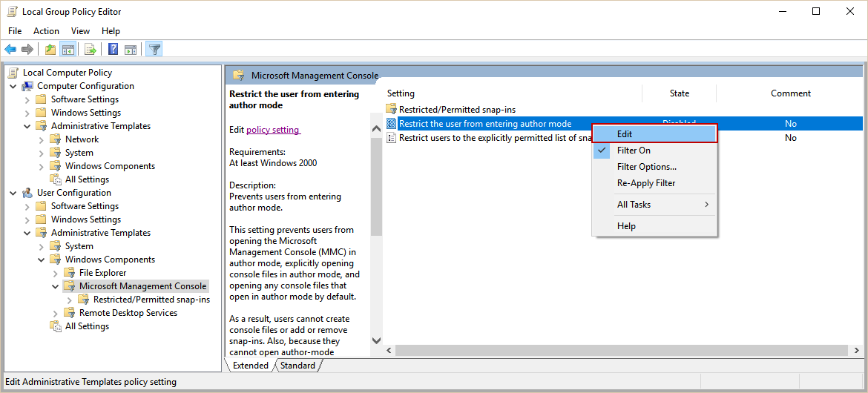The width and height of the screenshot is (868, 393).
Task: Switch to the Standard tab
Action: tap(297, 366)
